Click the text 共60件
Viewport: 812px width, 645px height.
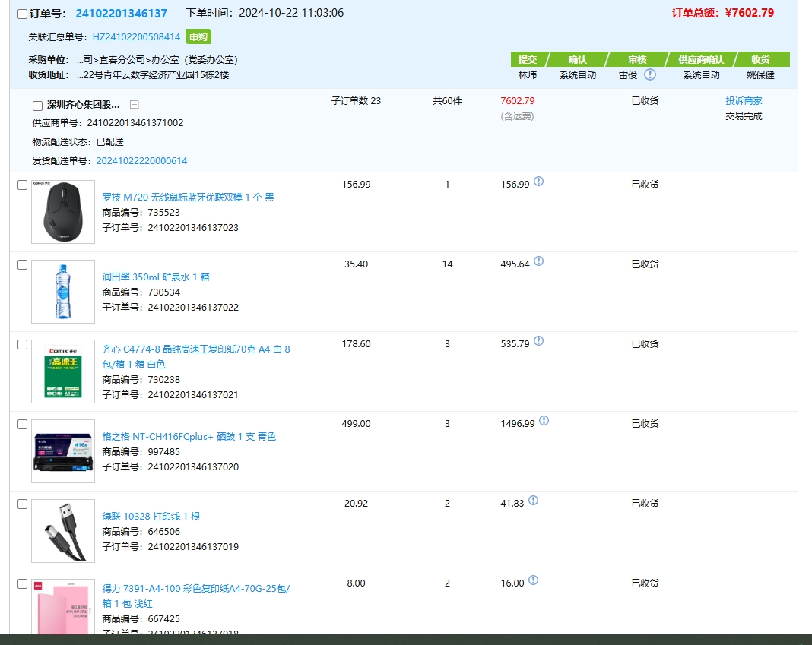pos(447,100)
